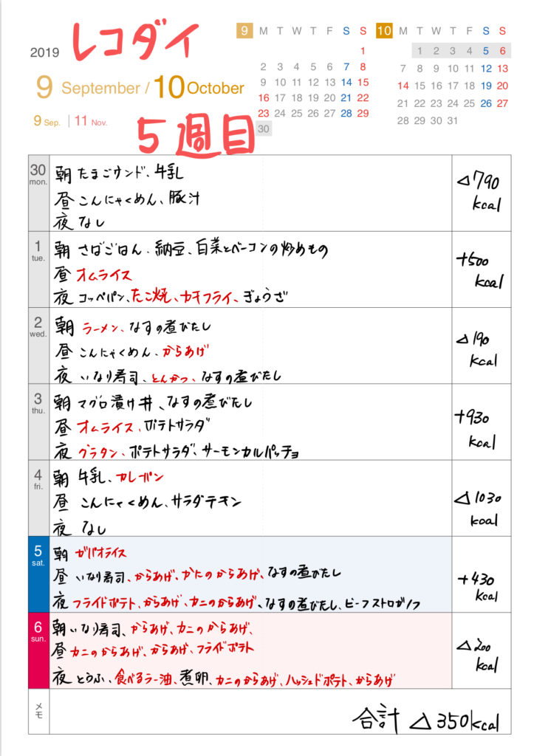Select Saturday 5 in the October mini calendar
Viewport: 534px width, 756px height.
pos(486,51)
